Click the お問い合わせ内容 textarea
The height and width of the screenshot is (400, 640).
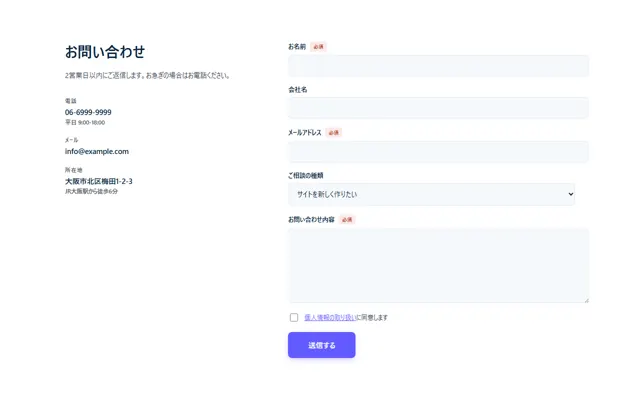pyautogui.click(x=438, y=265)
